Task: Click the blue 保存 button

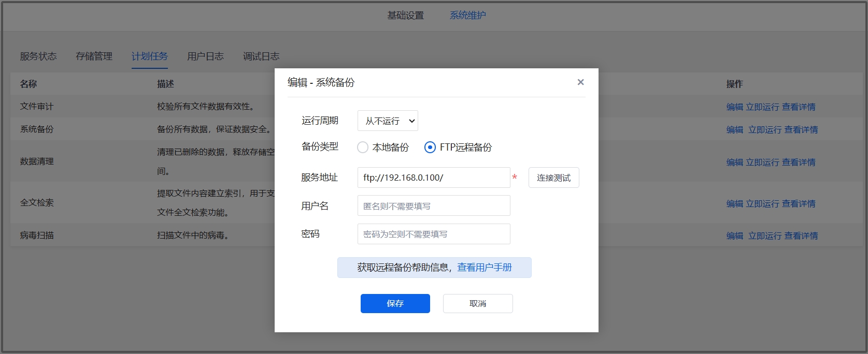Action: 395,304
